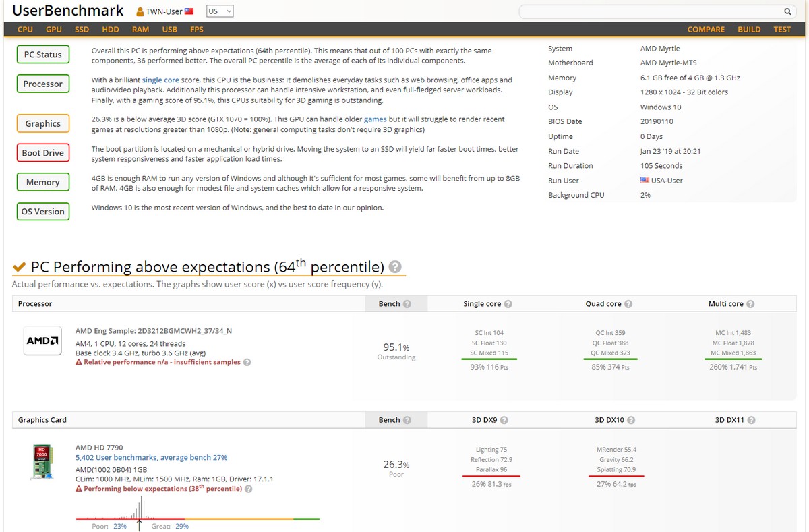Open help icon next to 3D DX10
809x532 pixels.
631,420
